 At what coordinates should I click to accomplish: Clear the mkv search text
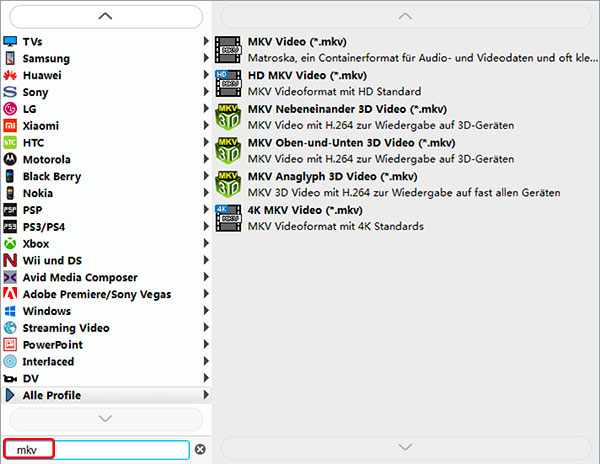[200, 449]
